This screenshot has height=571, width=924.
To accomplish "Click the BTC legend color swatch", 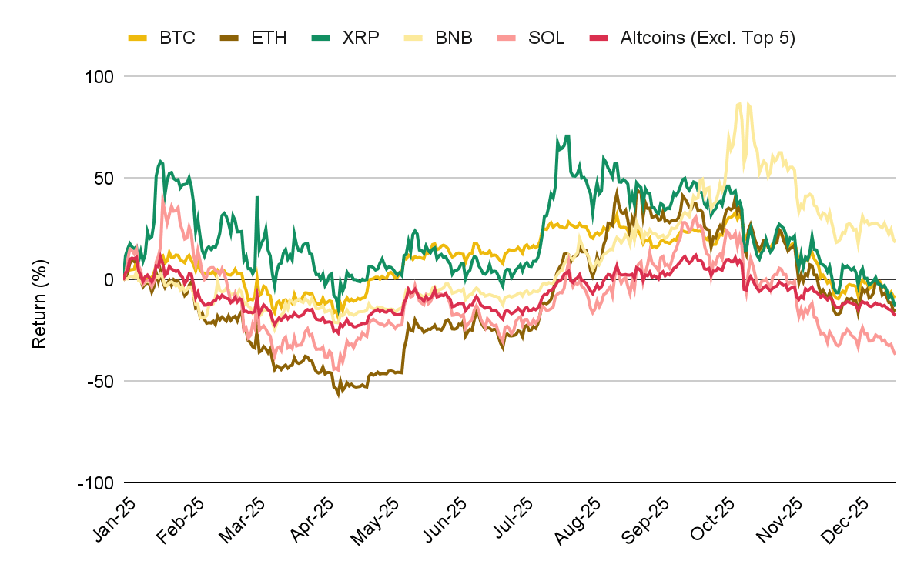I will 137,38.
